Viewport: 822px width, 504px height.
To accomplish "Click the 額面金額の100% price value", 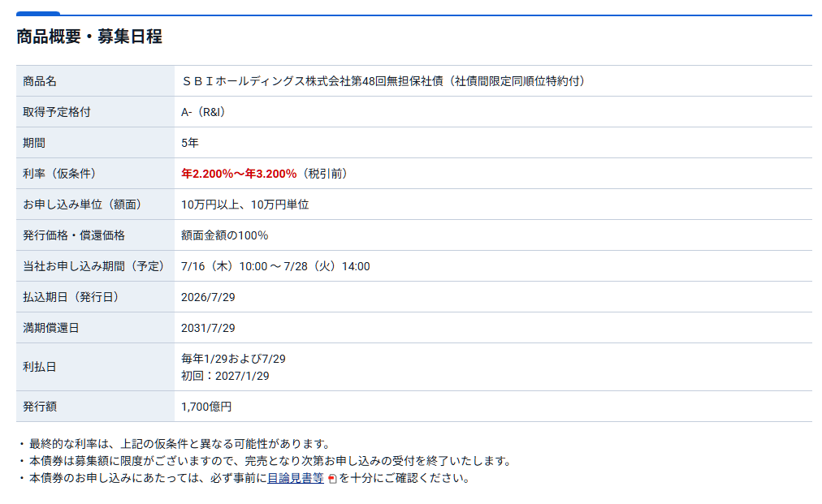I will coord(224,235).
